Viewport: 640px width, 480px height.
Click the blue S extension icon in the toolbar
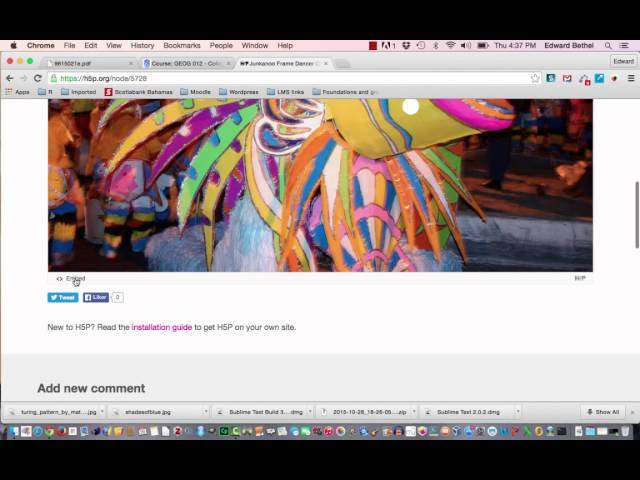[x=551, y=78]
